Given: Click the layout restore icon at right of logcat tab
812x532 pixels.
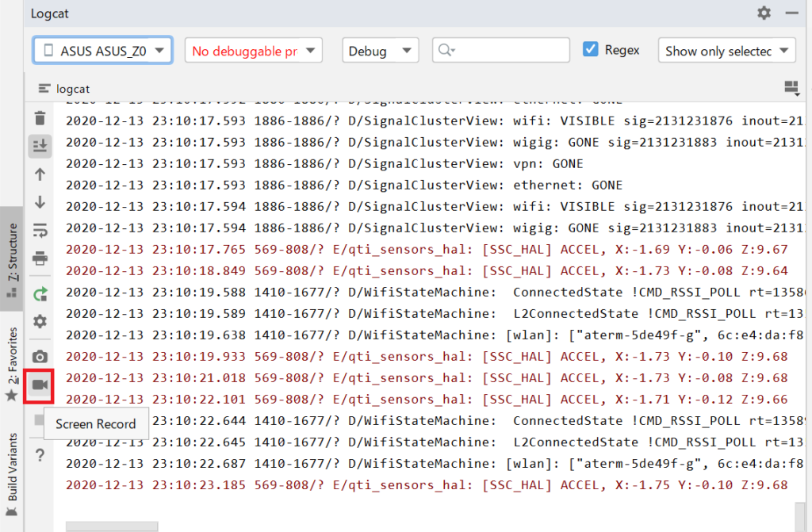Looking at the screenshot, I should (791, 88).
